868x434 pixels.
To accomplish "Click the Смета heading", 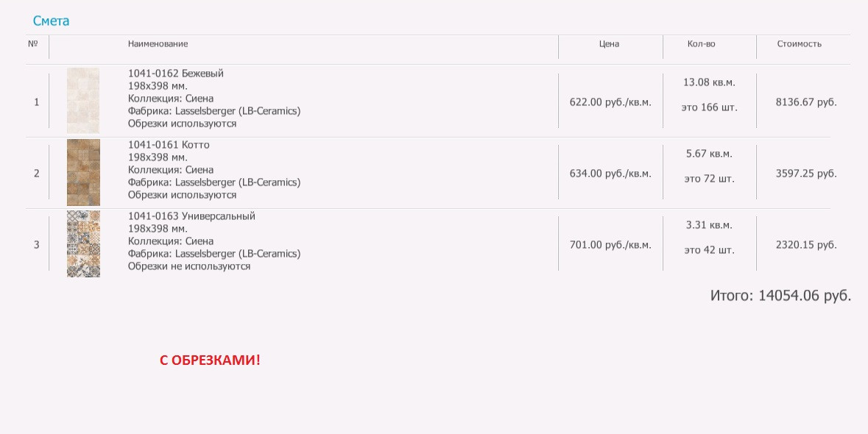I will click(x=51, y=21).
